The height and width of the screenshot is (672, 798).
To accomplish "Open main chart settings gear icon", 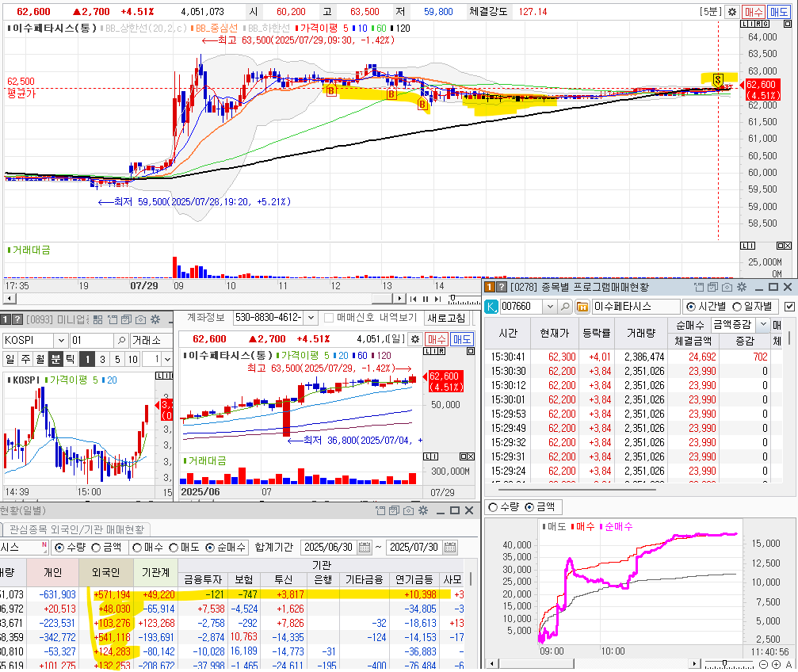I will coord(732,12).
